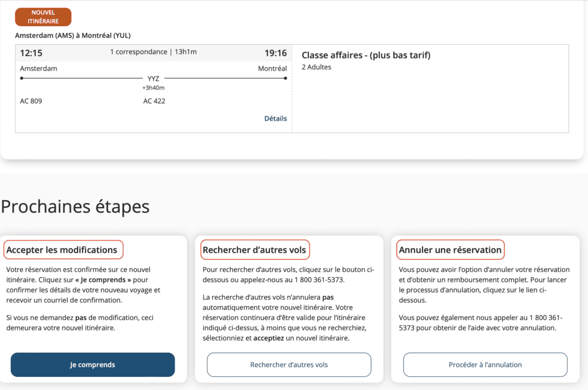
Task: Click the Annuler une réservation heading
Action: (x=450, y=250)
